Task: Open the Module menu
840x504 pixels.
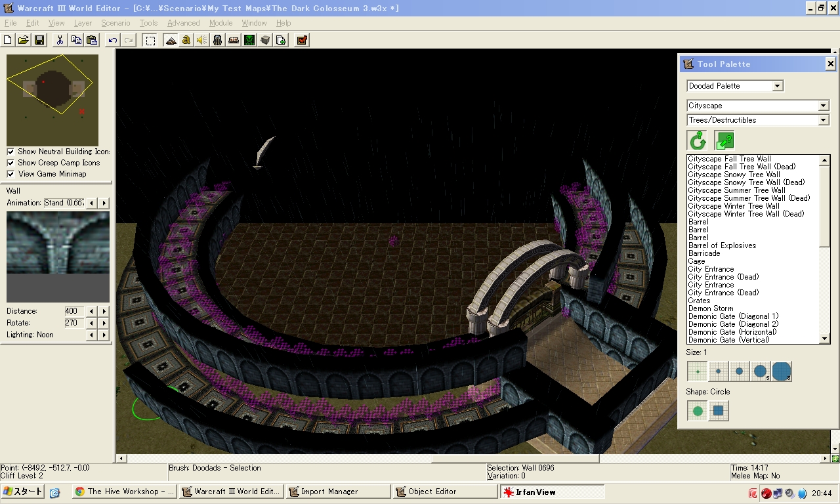Action: tap(221, 23)
